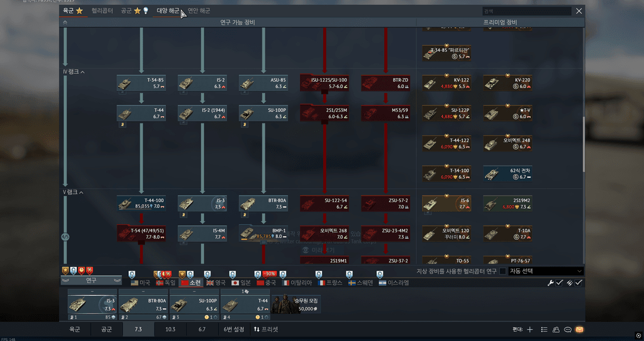
Task: Select the T-34-85 tank in research tree
Action: point(141,83)
